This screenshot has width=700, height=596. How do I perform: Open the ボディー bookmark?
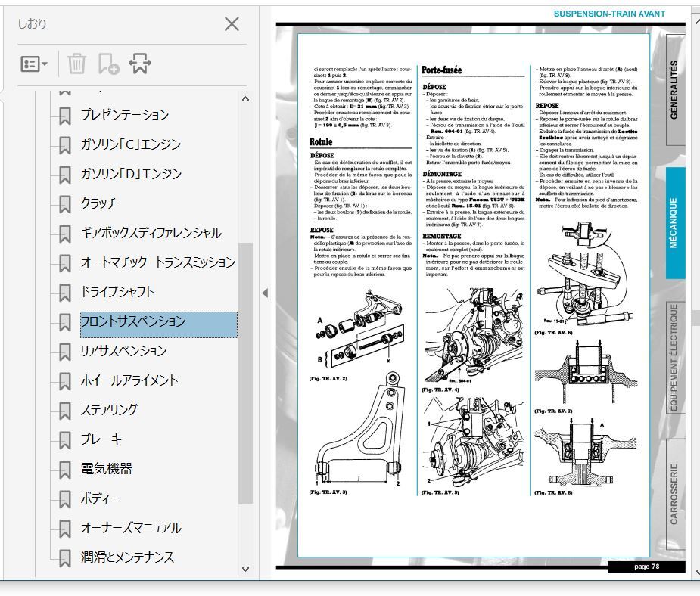(x=100, y=498)
